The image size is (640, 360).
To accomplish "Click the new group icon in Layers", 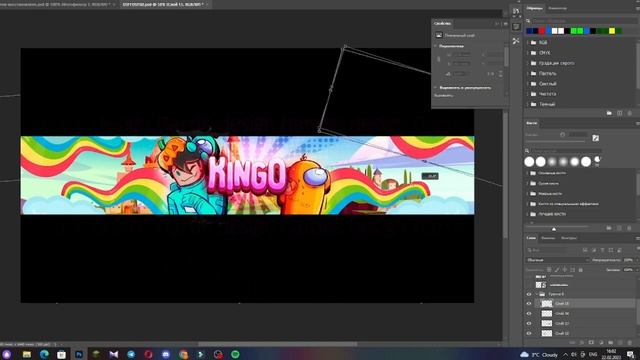I will 611,342.
